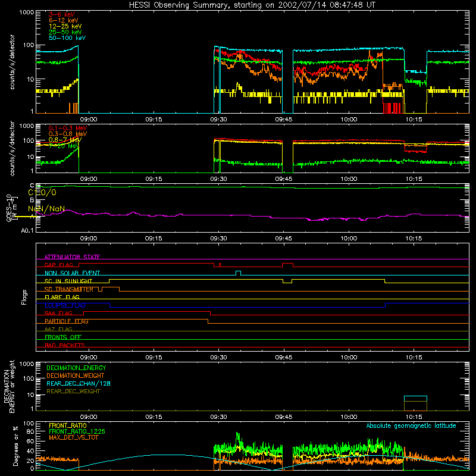Click the Flags vertical axis label

click(x=24, y=297)
